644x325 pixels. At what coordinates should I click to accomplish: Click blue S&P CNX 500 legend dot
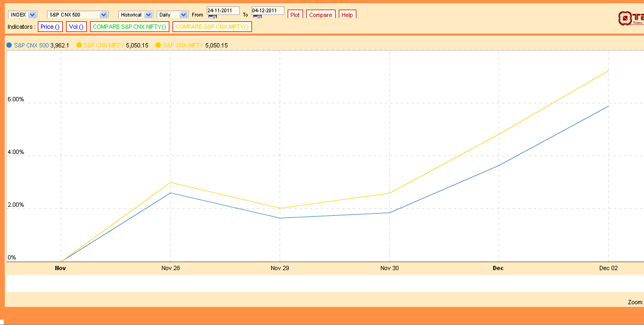9,45
